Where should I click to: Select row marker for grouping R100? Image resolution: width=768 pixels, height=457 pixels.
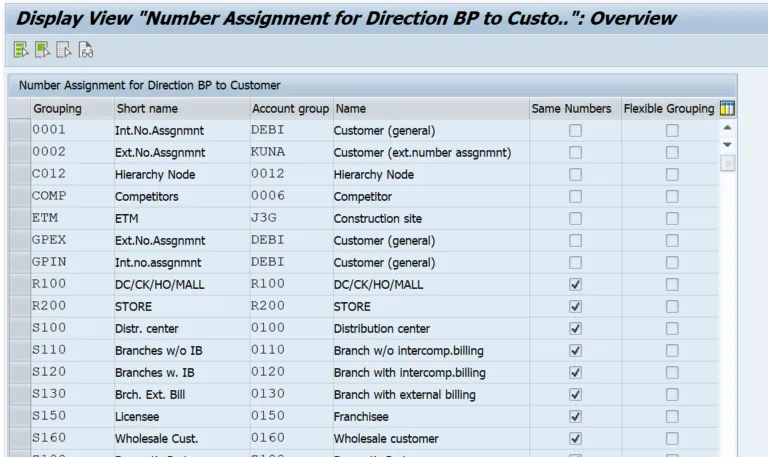[19, 284]
